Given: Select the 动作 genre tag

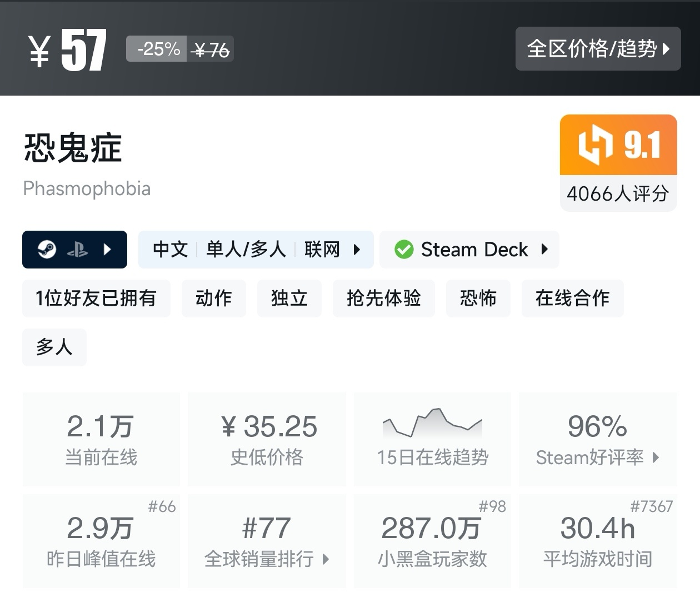Looking at the screenshot, I should [213, 299].
